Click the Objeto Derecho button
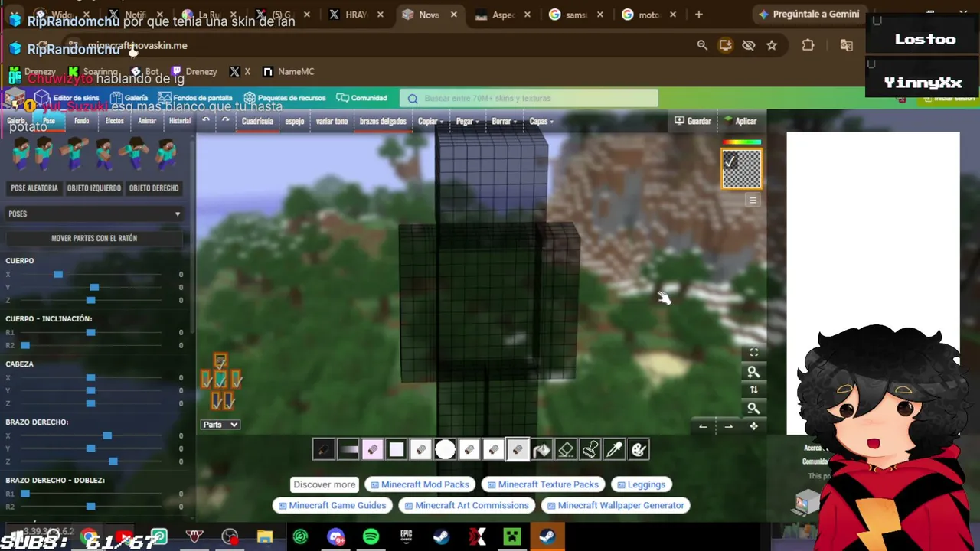 pos(154,187)
